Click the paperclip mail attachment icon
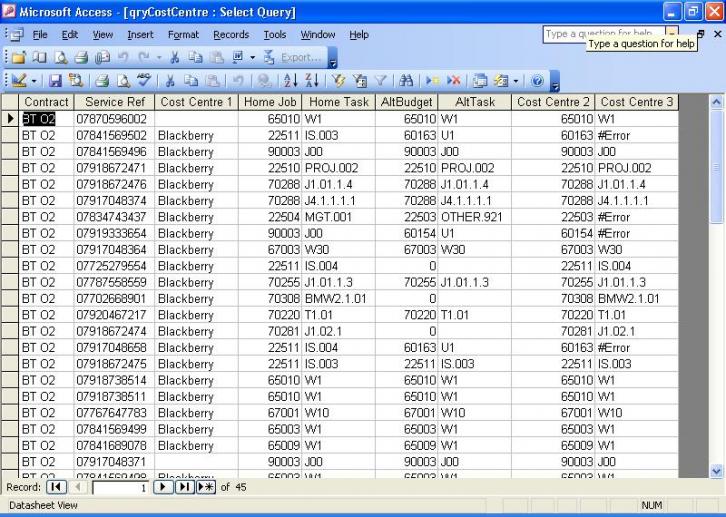 (x=102, y=57)
